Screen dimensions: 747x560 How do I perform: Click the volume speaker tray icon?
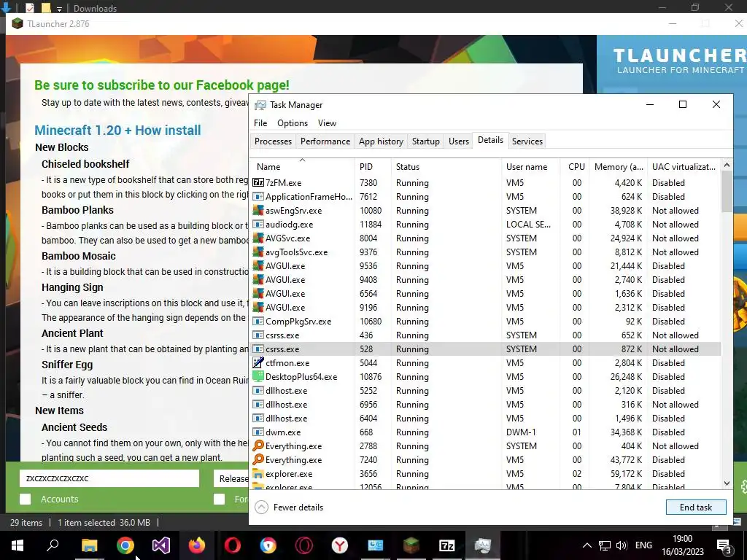622,545
